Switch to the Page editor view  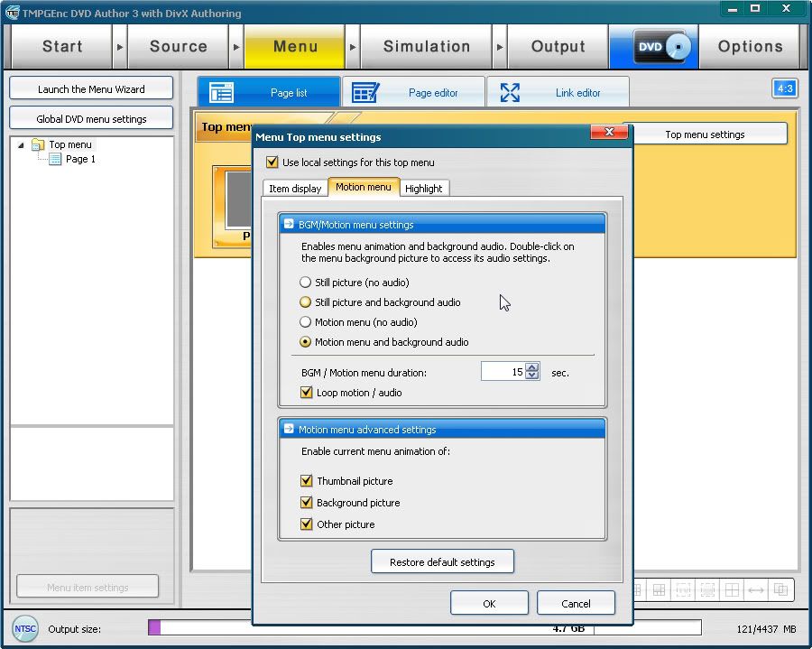413,93
